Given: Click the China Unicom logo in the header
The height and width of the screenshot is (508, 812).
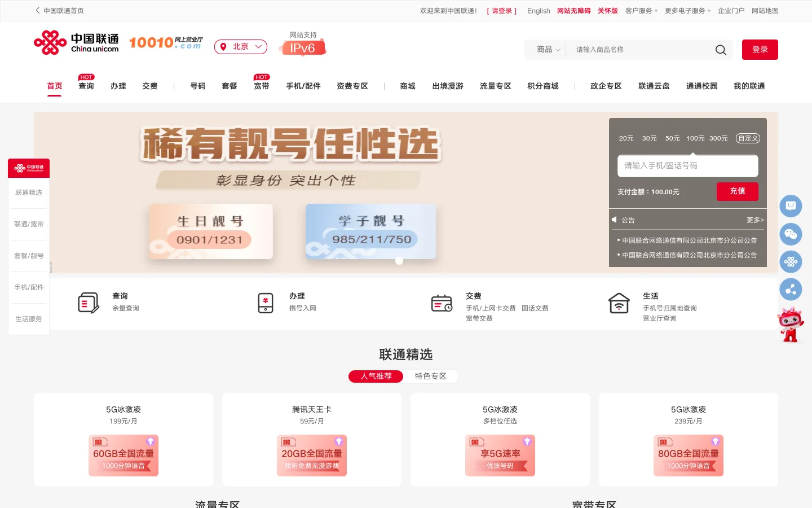Looking at the screenshot, I should [x=76, y=43].
